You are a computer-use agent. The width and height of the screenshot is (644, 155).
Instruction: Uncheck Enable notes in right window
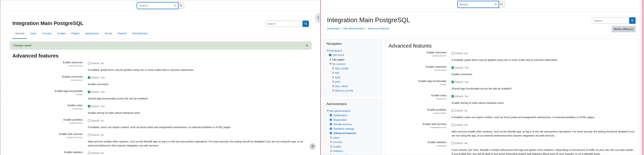coord(453,96)
